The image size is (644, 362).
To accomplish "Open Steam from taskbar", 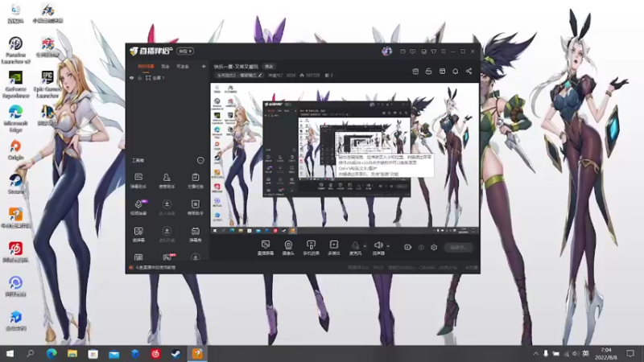I will click(x=176, y=354).
